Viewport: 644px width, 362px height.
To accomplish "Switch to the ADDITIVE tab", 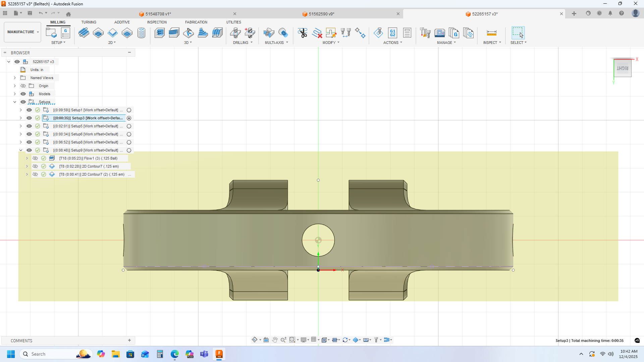I will pyautogui.click(x=122, y=22).
